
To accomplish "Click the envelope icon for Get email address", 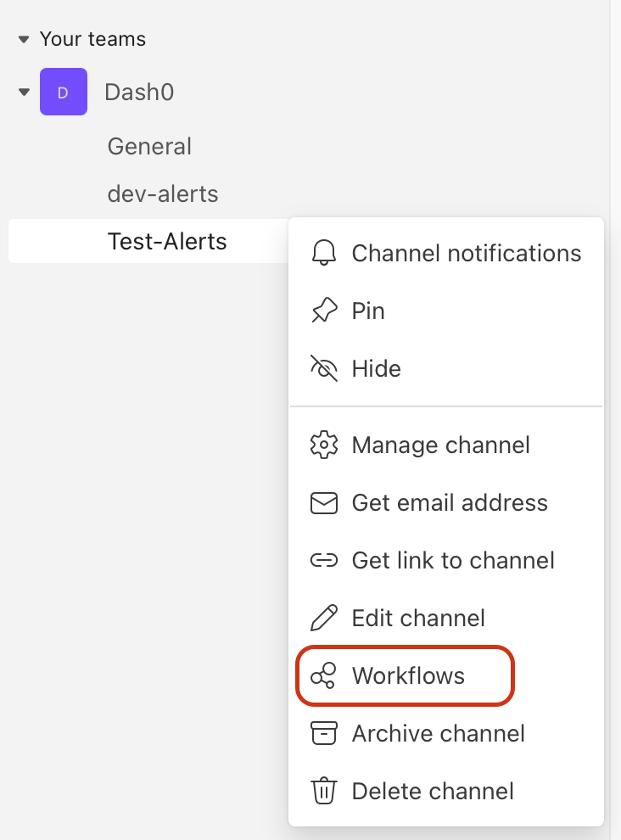I will pos(323,503).
